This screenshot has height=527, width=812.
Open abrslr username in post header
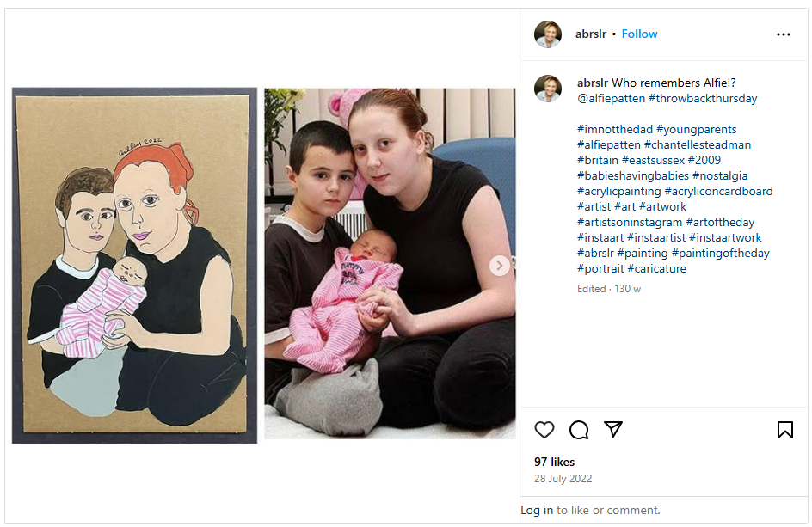pos(590,34)
